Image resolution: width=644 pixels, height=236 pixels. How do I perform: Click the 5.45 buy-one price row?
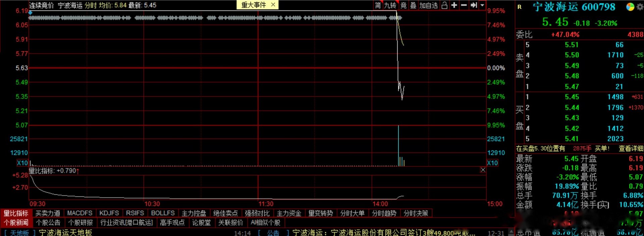click(x=579, y=97)
